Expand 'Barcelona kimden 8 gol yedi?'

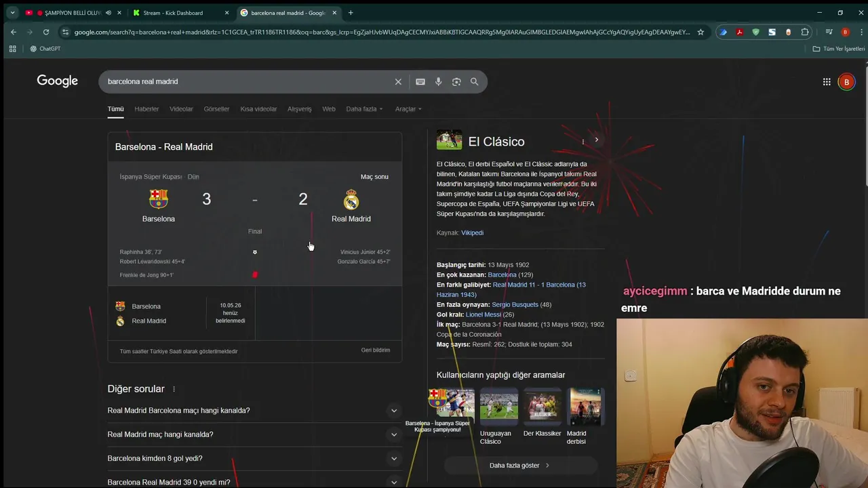(254, 458)
